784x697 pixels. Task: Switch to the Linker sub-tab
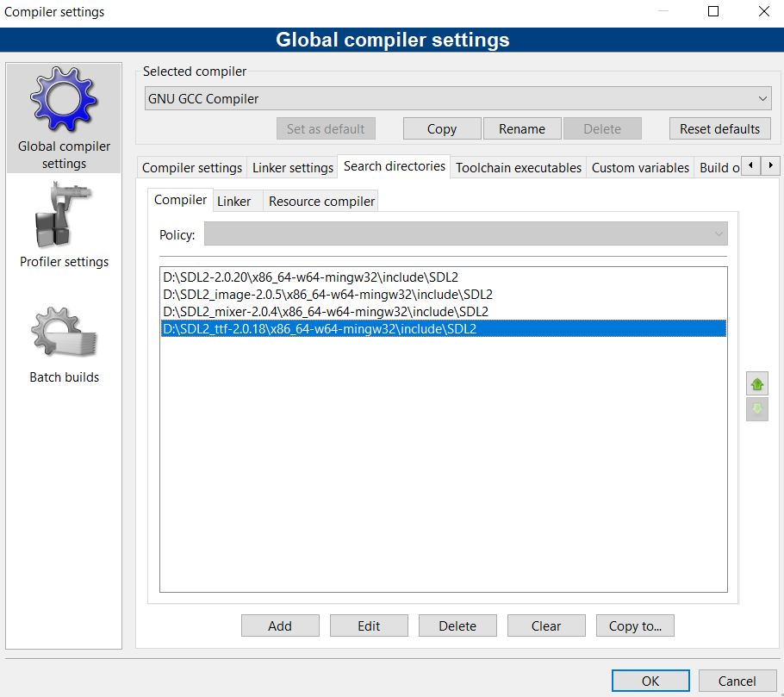coord(234,201)
